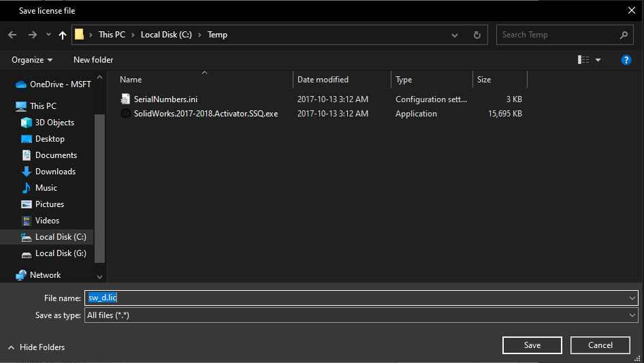Open the Help question mark icon
The image size is (644, 363).
coord(626,60)
